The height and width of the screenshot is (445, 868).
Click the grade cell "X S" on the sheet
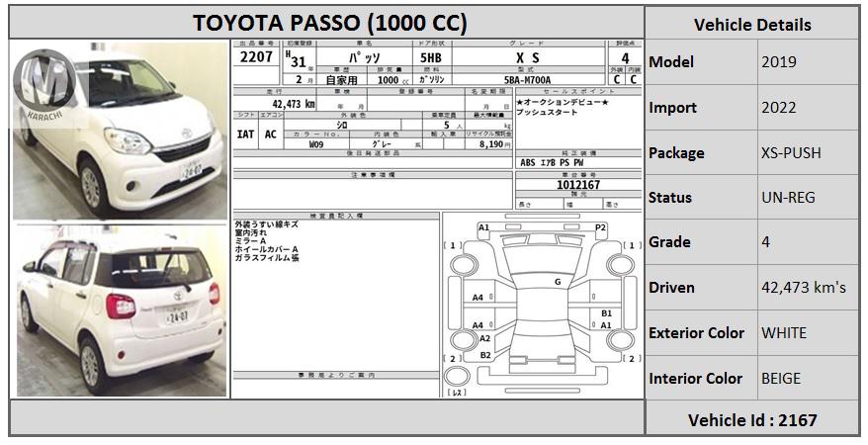point(528,57)
